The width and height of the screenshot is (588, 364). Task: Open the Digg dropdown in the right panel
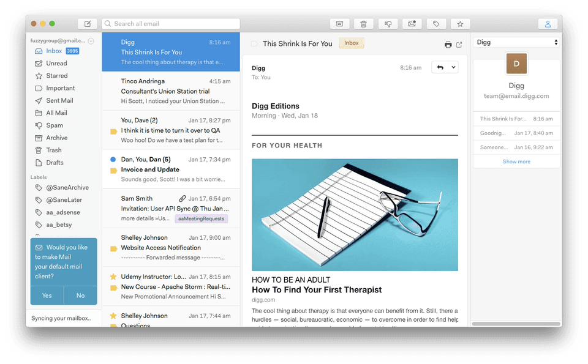click(x=516, y=42)
